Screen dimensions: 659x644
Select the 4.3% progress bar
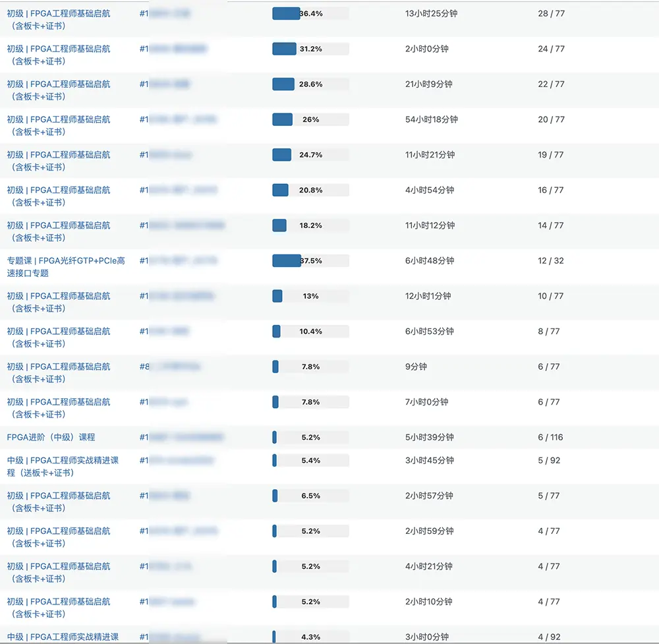tap(310, 637)
